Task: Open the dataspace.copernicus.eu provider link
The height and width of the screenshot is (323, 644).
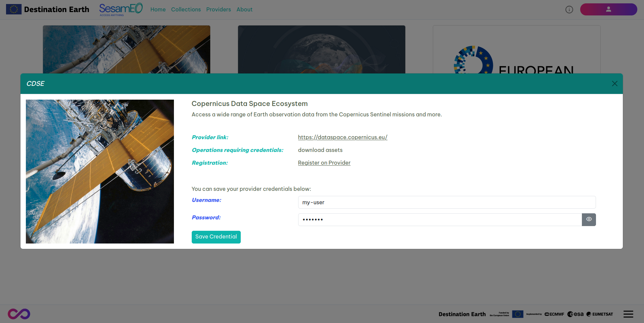Action: [342, 137]
